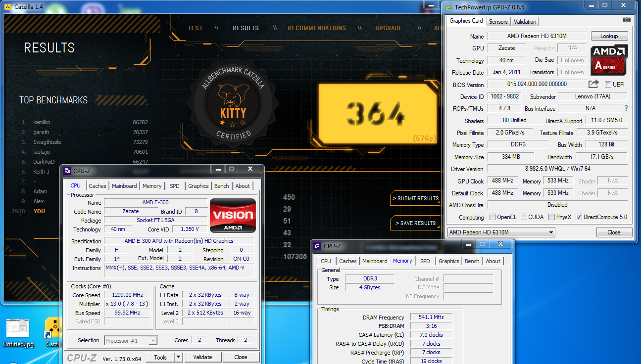The image size is (641, 364).
Task: Click the AMD A-Series logo in GPU-Z
Action: coord(609,60)
